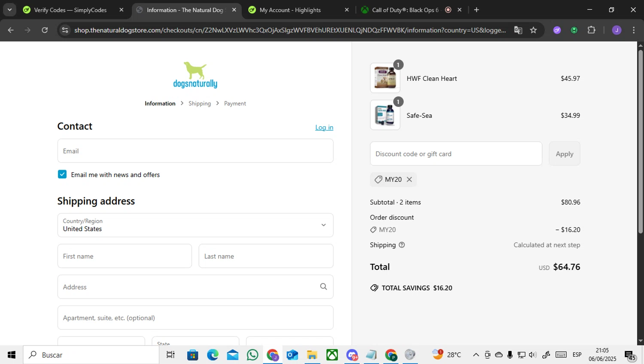This screenshot has width=644, height=364.
Task: Remove the MY20 discount code tag
Action: pos(409,180)
